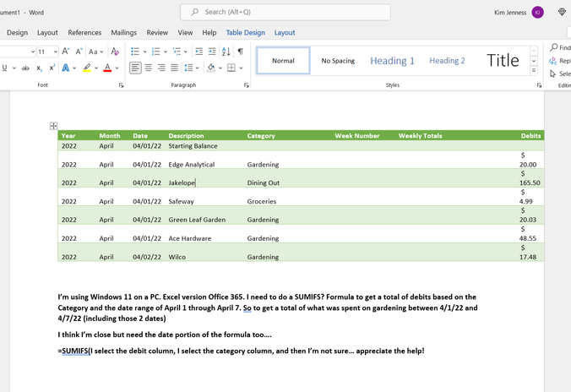
Task: Open Styles pane launcher
Action: pos(539,85)
